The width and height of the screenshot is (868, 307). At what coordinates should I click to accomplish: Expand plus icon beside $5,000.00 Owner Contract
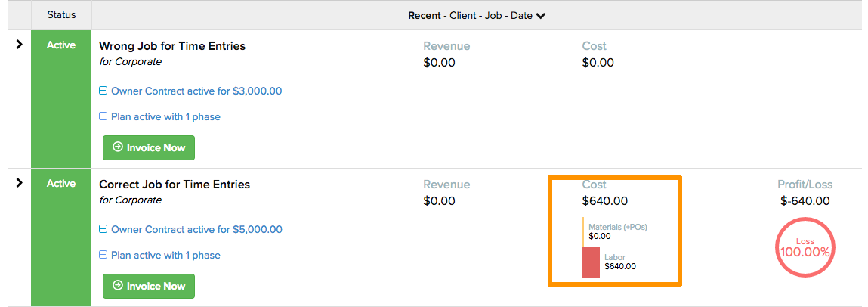pyautogui.click(x=103, y=229)
